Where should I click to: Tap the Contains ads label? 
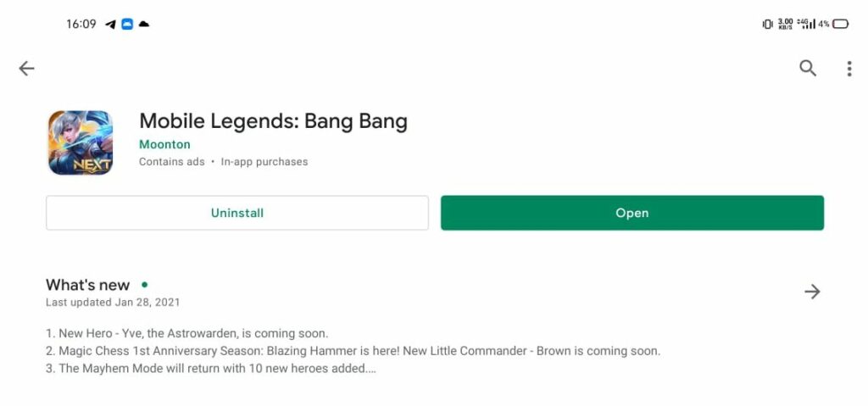pyautogui.click(x=171, y=162)
